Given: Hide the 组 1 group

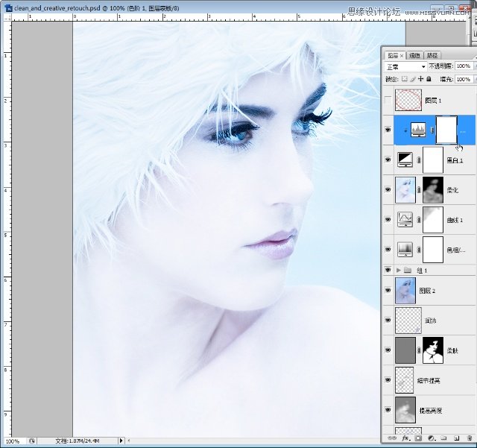Looking at the screenshot, I should [x=388, y=270].
